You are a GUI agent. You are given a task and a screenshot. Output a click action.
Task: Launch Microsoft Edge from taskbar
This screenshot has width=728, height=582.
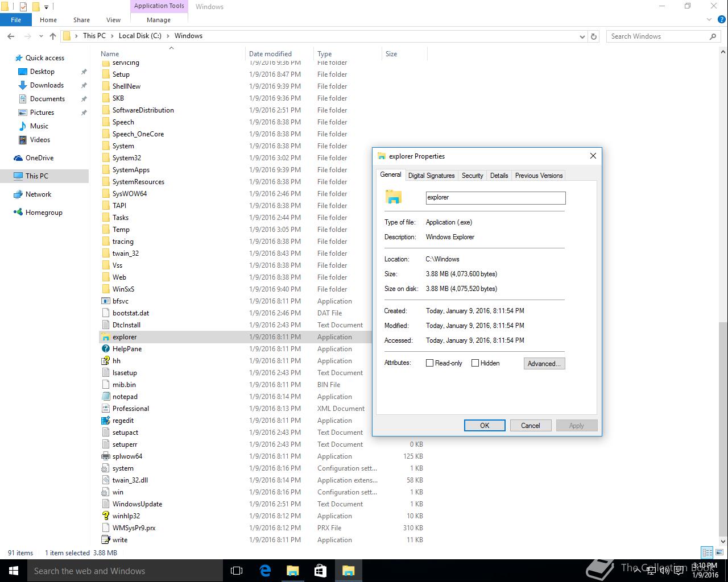point(264,571)
